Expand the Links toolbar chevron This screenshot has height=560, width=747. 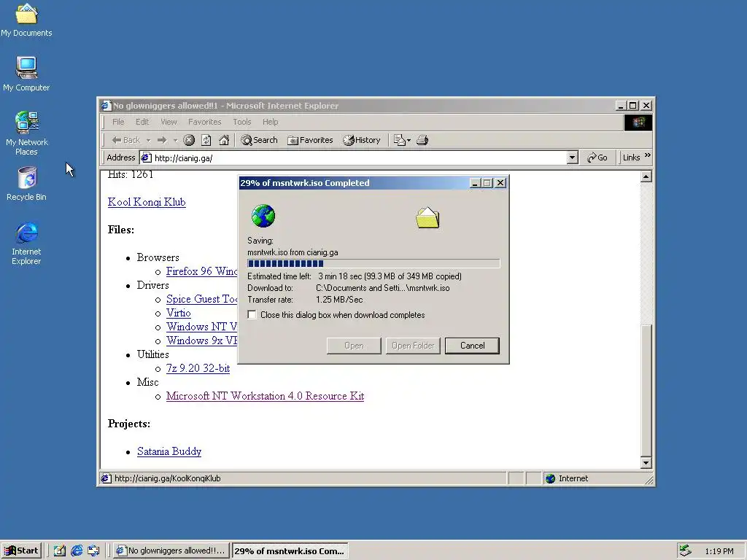click(648, 155)
